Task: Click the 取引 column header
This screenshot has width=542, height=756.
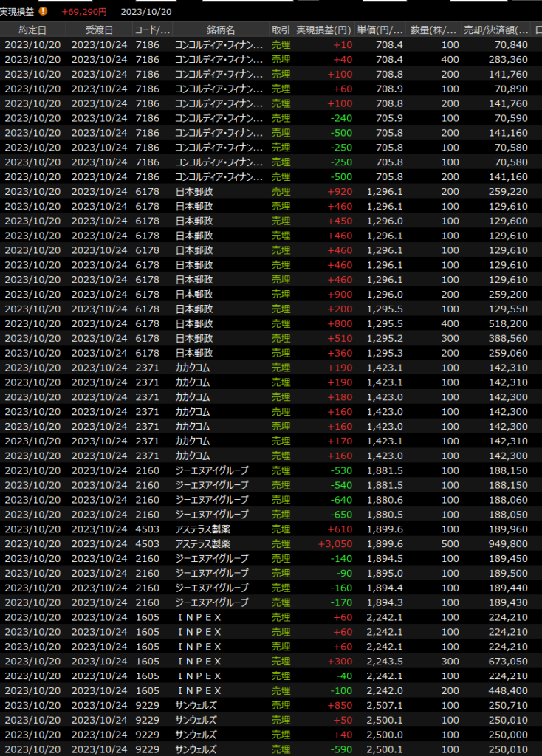Action: point(281,30)
